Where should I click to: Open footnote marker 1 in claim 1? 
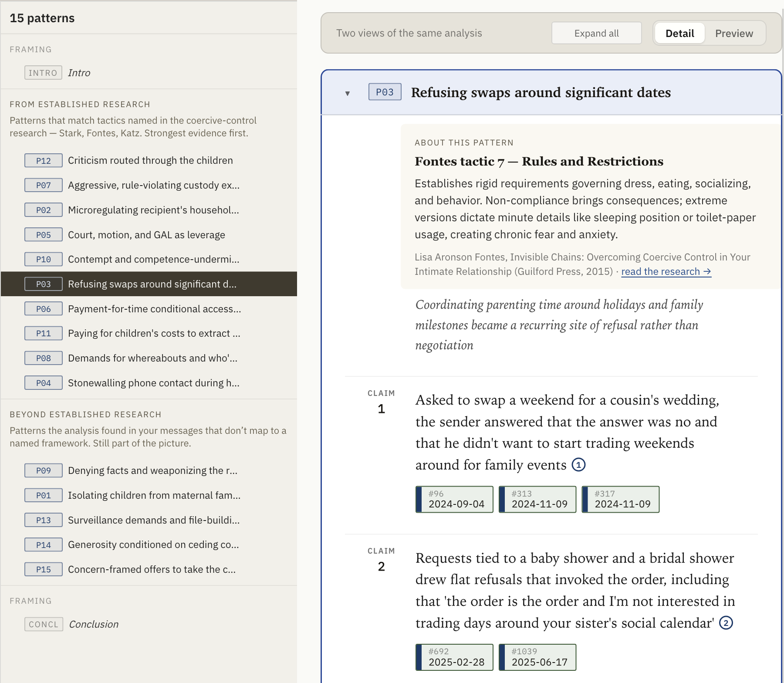578,465
